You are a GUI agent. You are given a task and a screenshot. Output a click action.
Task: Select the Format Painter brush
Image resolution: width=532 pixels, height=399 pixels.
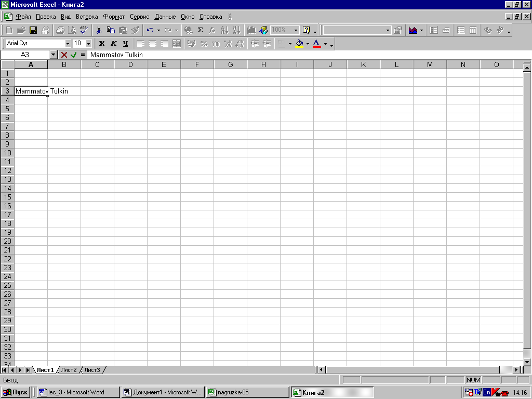tap(135, 30)
